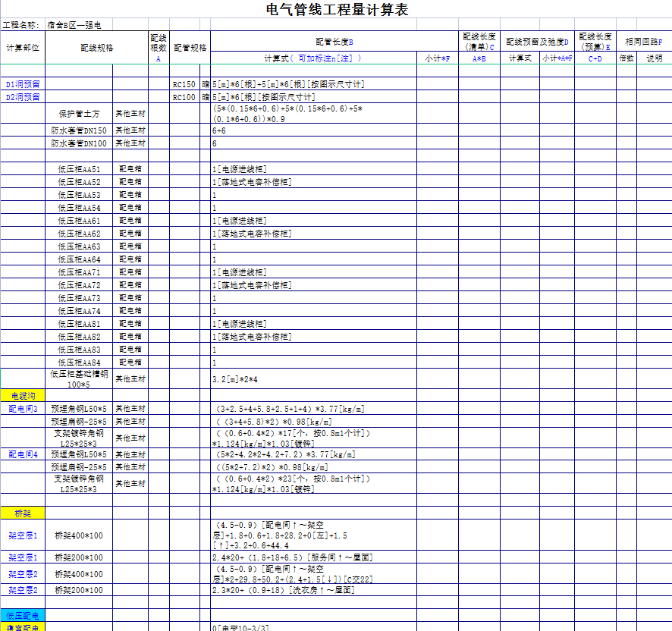
Task: Click the 低压柜基础槽钢100*5 cell
Action: (x=79, y=379)
